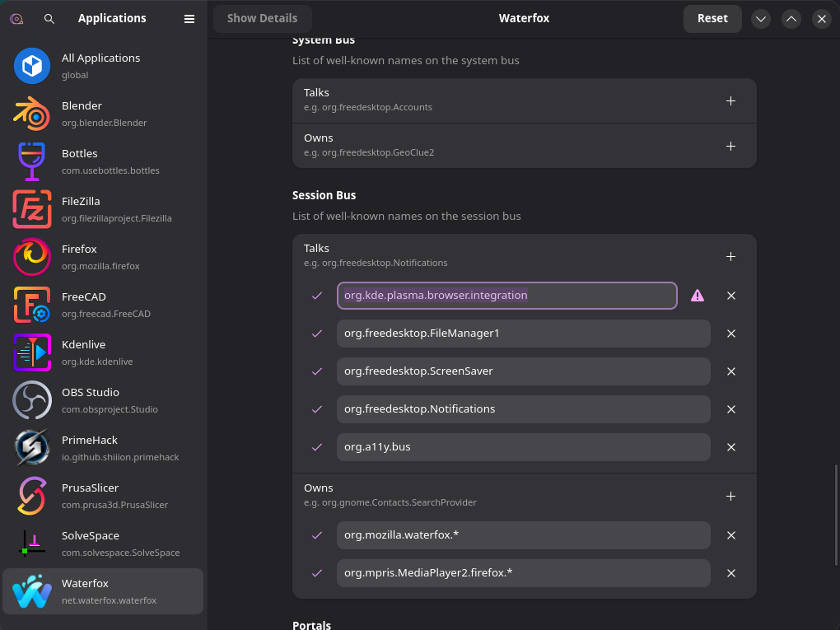Click the Show Details button
Viewport: 840px width, 630px height.
coord(263,19)
